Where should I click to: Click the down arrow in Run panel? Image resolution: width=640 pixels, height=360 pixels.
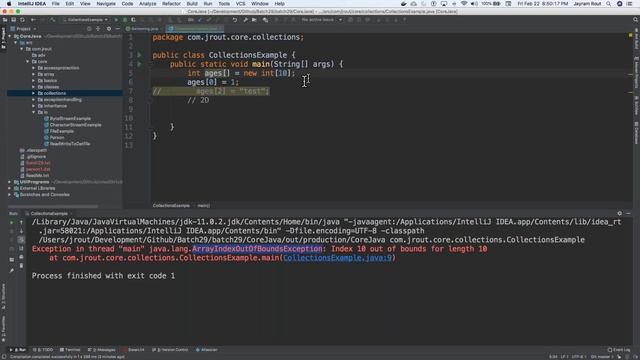[21, 231]
